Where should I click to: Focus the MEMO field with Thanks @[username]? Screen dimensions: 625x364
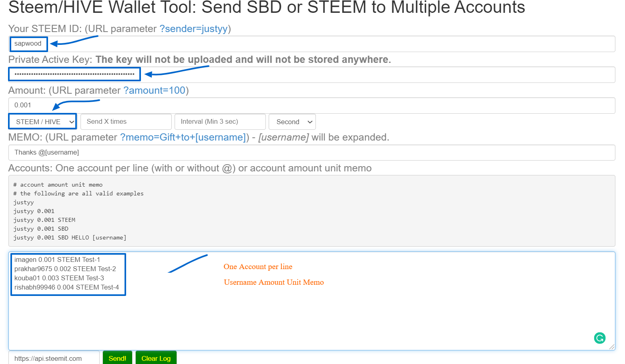pyautogui.click(x=311, y=153)
